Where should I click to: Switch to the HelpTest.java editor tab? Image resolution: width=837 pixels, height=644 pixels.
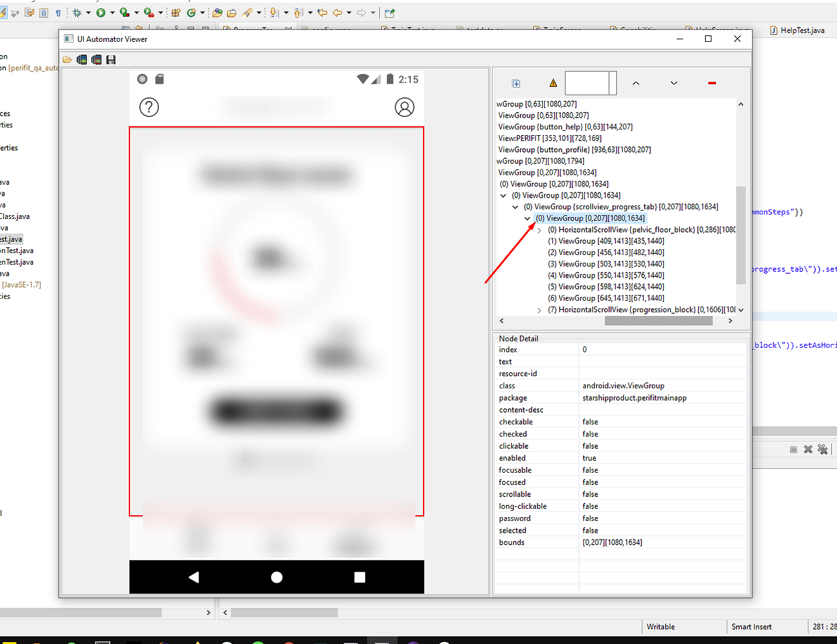coord(797,30)
